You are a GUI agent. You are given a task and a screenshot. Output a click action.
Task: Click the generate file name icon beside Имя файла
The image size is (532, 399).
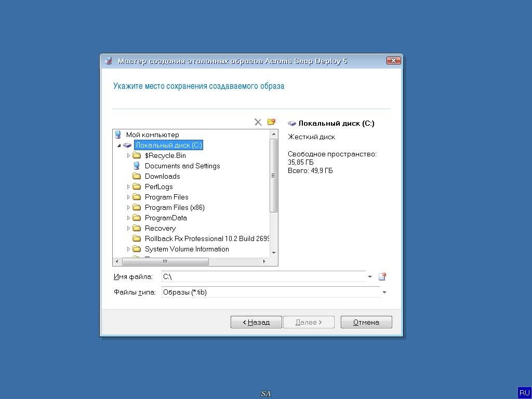coord(382,276)
